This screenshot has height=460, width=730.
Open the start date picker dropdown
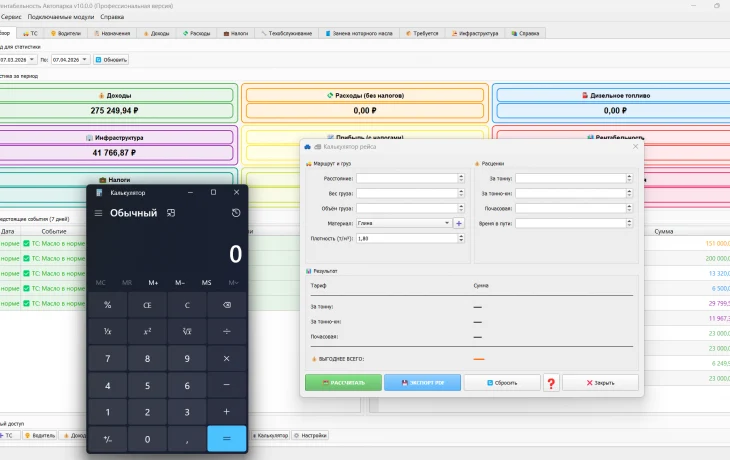click(32, 60)
